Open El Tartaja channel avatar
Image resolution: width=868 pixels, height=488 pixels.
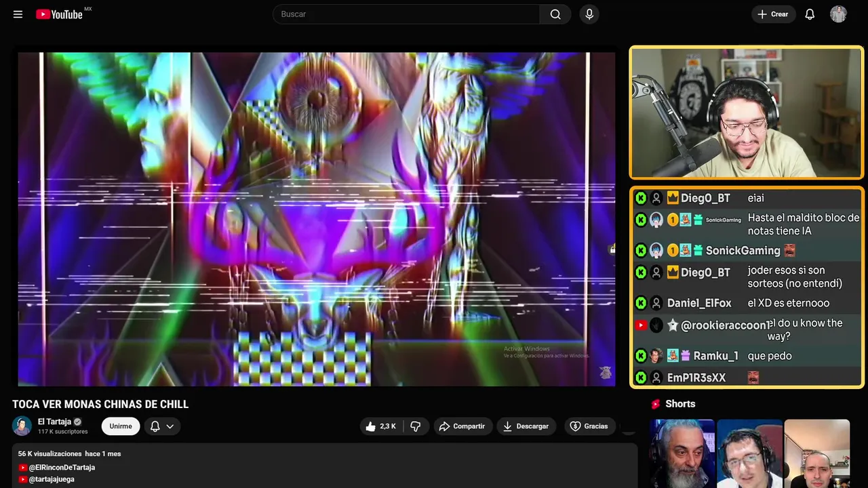[x=22, y=426]
